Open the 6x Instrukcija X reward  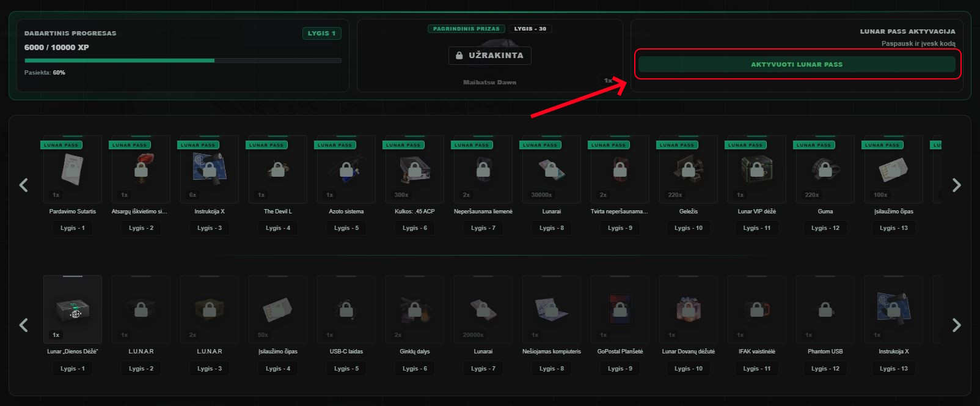[210, 169]
